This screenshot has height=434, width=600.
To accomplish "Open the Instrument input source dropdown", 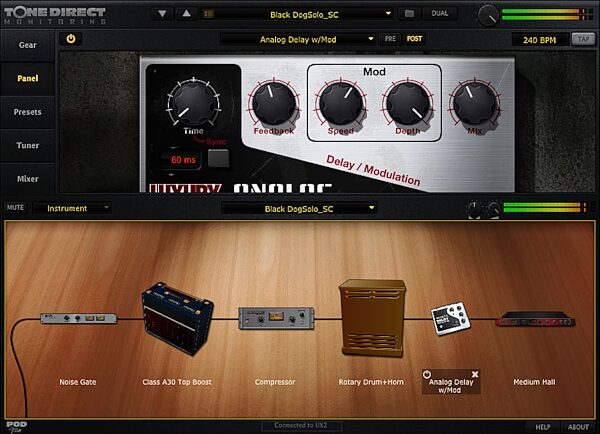I will pyautogui.click(x=73, y=209).
